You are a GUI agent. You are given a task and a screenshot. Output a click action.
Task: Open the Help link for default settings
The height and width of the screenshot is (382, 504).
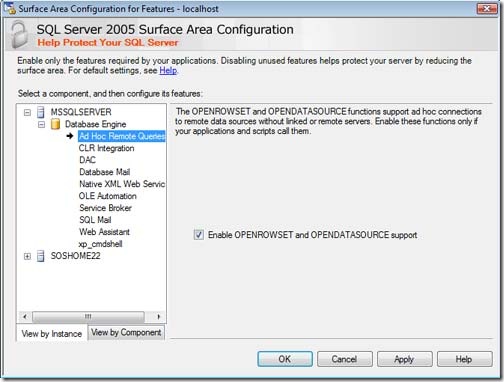(x=168, y=71)
